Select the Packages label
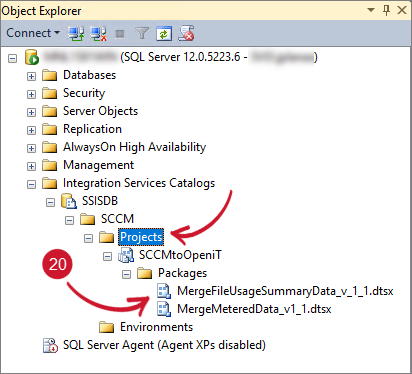 pos(183,273)
